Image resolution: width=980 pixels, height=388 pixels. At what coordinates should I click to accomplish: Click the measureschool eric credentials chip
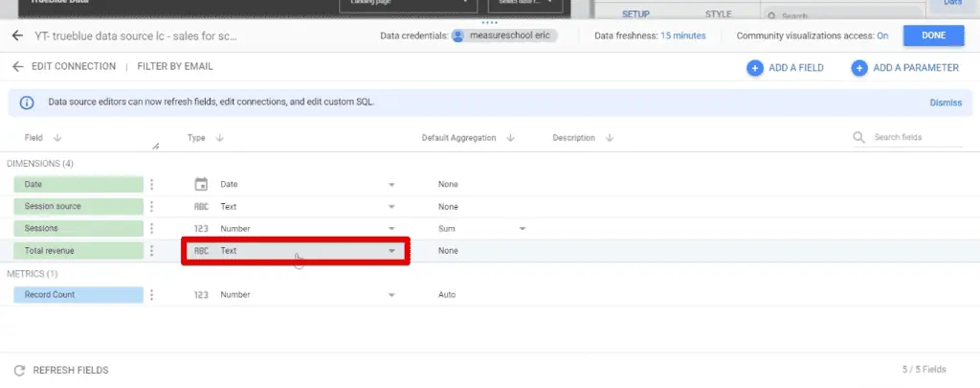pyautogui.click(x=503, y=35)
